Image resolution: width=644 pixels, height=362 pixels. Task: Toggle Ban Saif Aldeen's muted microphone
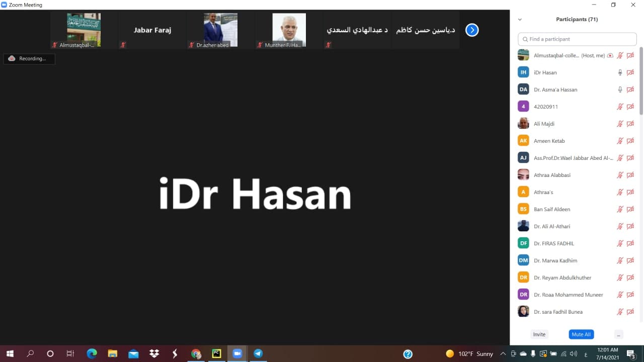pos(620,209)
